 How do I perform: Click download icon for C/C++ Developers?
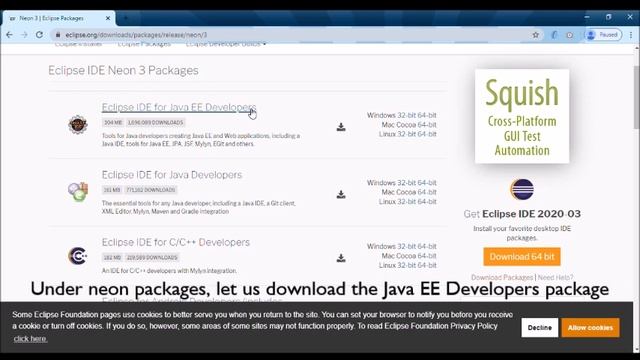coord(341,258)
